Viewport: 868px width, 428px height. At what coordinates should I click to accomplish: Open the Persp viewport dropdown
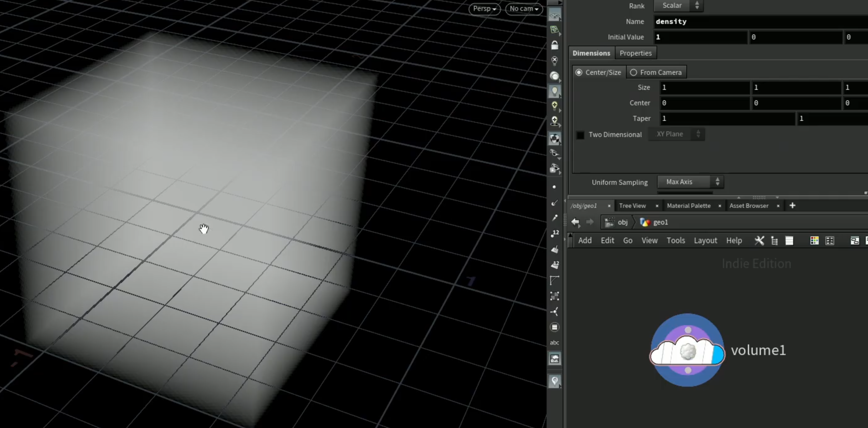click(x=484, y=9)
